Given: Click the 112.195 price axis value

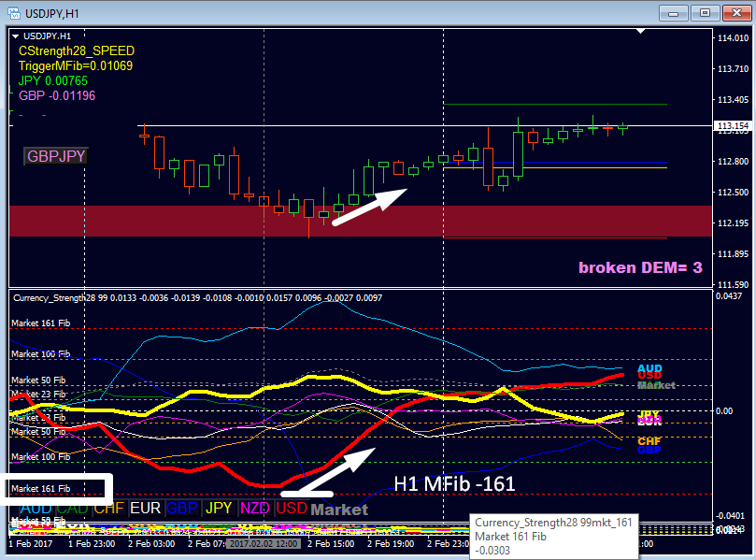Looking at the screenshot, I should point(733,223).
